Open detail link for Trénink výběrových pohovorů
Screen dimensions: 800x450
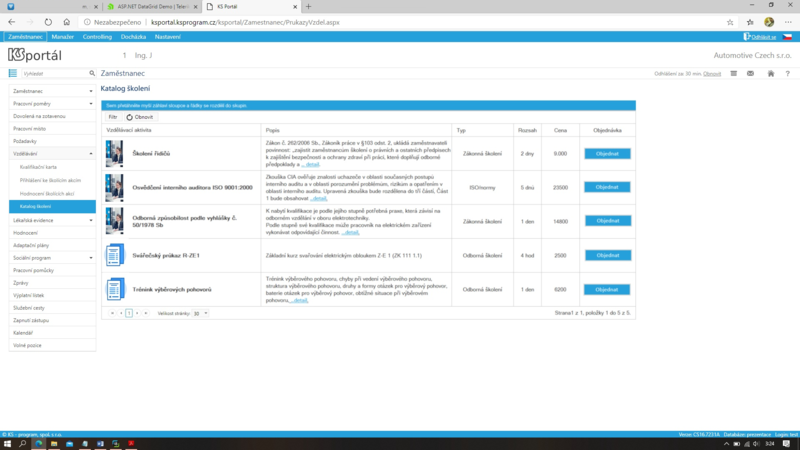point(298,300)
